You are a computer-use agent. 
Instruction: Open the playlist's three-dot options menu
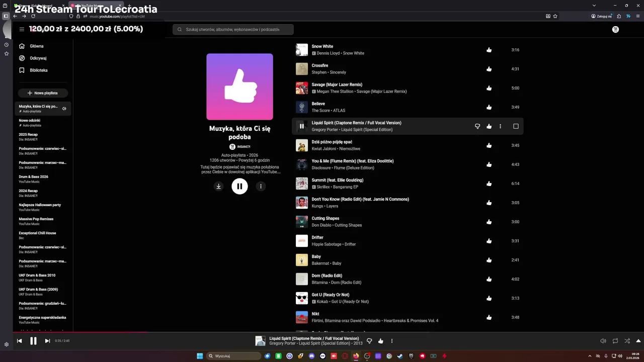coord(261,186)
